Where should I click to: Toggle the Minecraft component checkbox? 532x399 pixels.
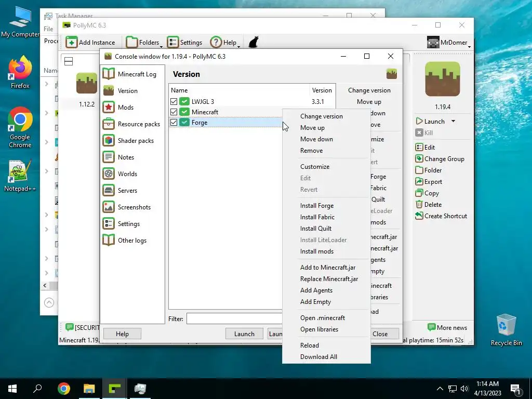(174, 112)
